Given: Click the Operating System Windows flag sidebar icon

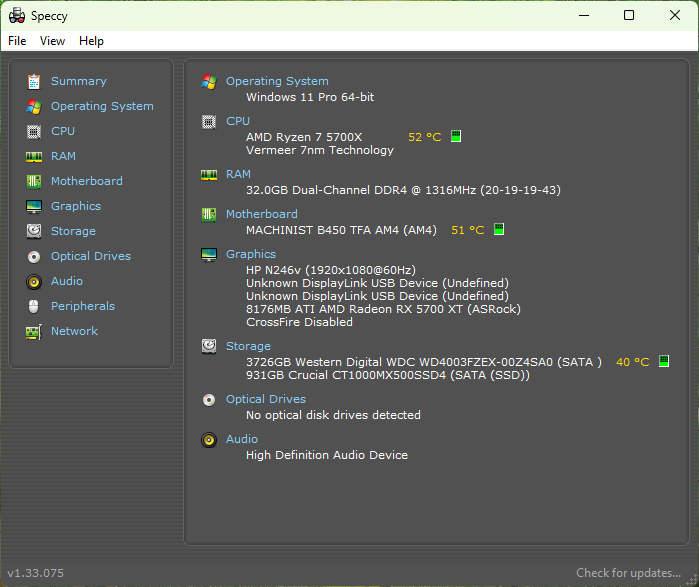Looking at the screenshot, I should click(34, 107).
